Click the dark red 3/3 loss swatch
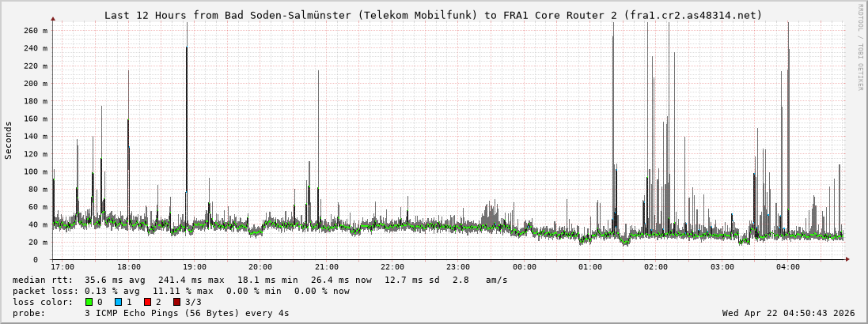Viewport: 868px width, 324px height. pos(176,302)
